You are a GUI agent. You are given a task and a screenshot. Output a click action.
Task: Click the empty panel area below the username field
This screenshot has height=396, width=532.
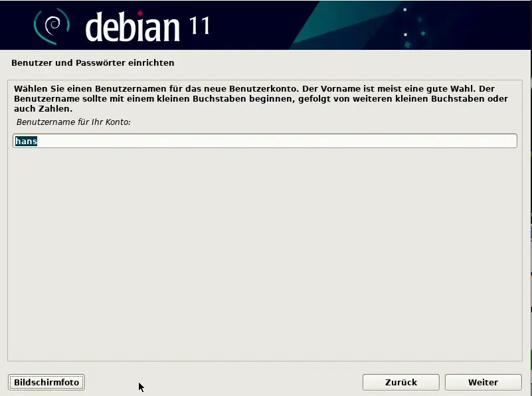click(x=266, y=252)
